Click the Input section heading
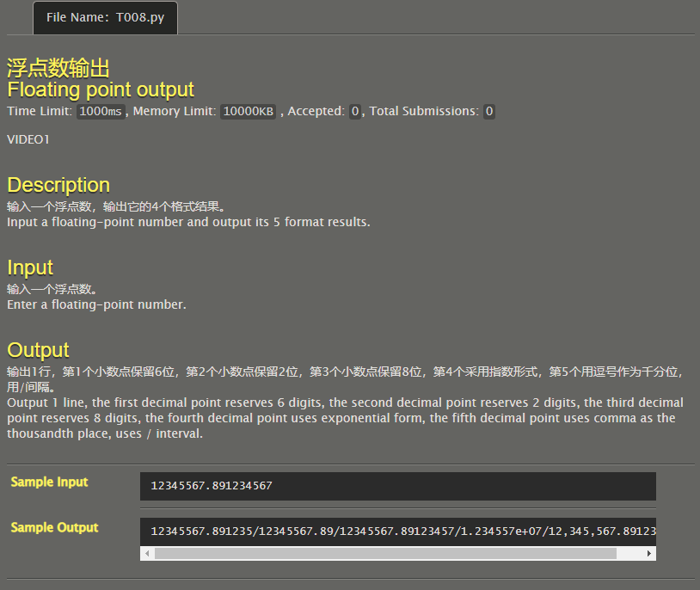 tap(29, 267)
